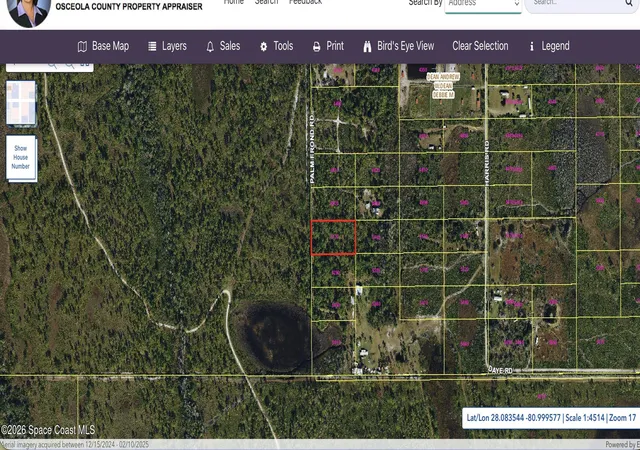
Task: Open the Search link in header
Action: tap(266, 2)
